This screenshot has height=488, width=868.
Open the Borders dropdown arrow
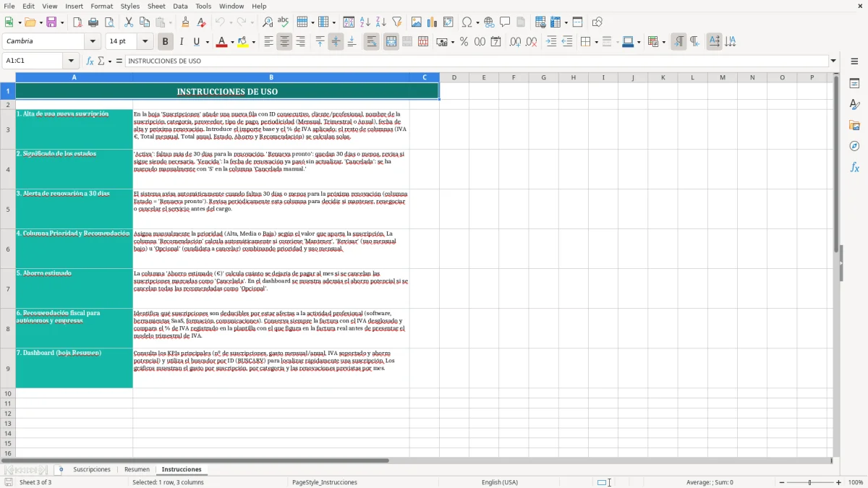(x=595, y=42)
